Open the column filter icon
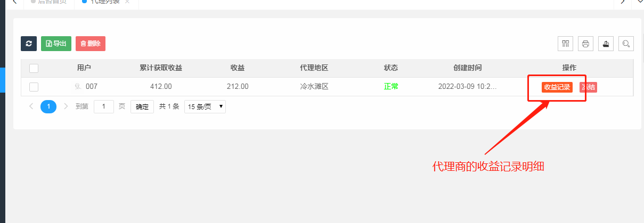This screenshot has height=223, width=644. 565,44
